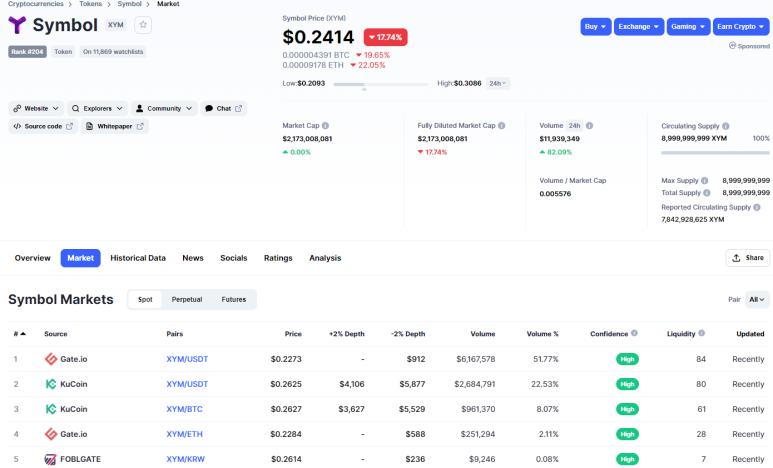773x468 pixels.
Task: Click circulating supply progress bar
Action: 715,153
